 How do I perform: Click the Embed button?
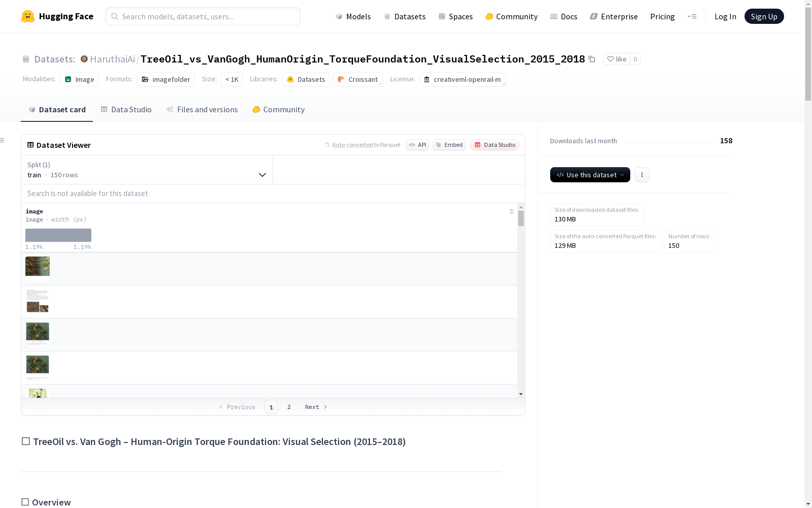pyautogui.click(x=449, y=145)
